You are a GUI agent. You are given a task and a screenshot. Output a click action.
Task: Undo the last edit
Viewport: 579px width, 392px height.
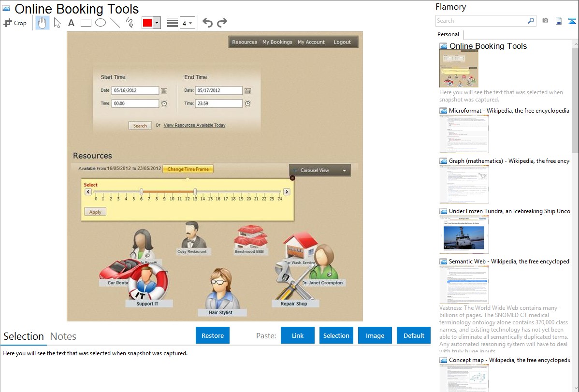[x=207, y=23]
